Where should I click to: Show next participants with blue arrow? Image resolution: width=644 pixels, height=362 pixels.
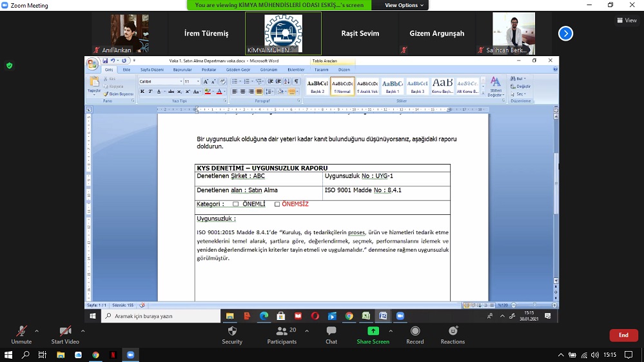pyautogui.click(x=565, y=34)
